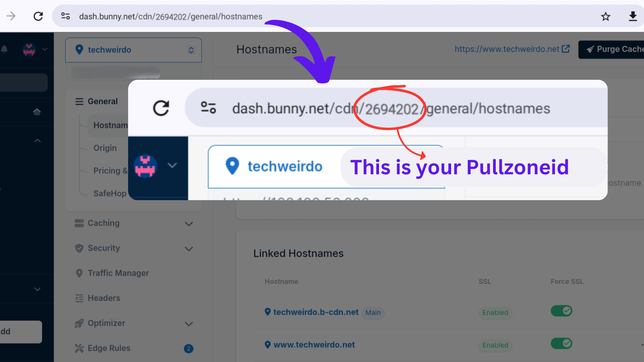Select Hostnames under General
Image resolution: width=644 pixels, height=362 pixels.
point(110,125)
